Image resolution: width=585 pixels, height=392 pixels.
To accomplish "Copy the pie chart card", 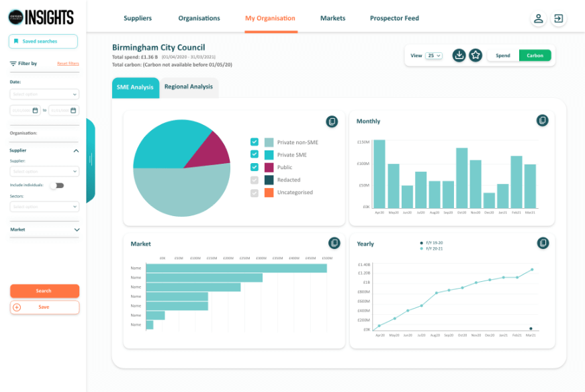I will [x=332, y=121].
